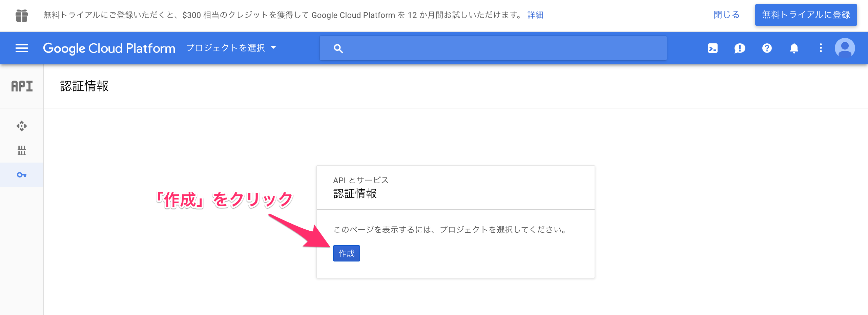Show notifications bell
868x315 pixels.
coord(794,48)
